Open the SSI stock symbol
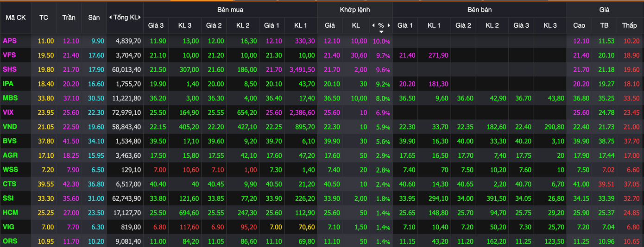 pos(9,198)
